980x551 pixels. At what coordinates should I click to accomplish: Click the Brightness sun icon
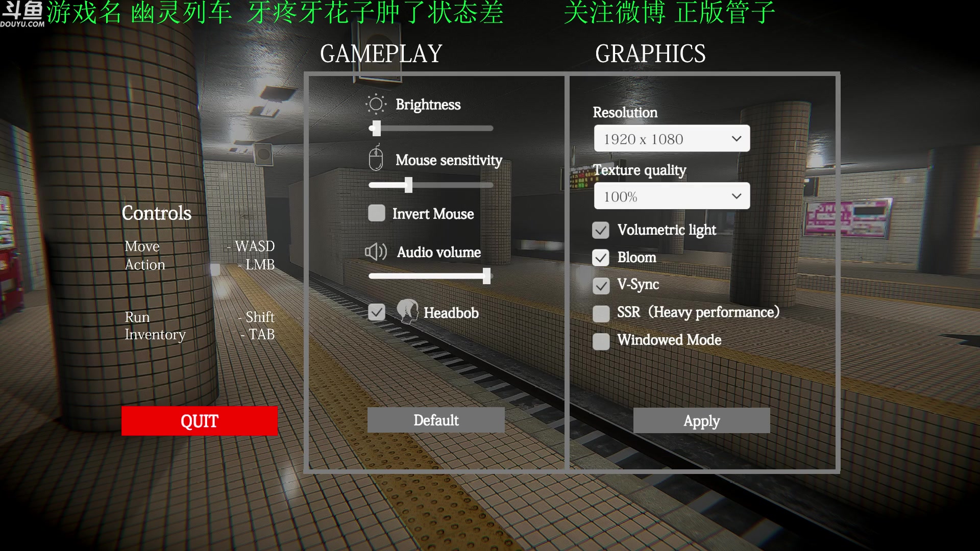(x=376, y=104)
